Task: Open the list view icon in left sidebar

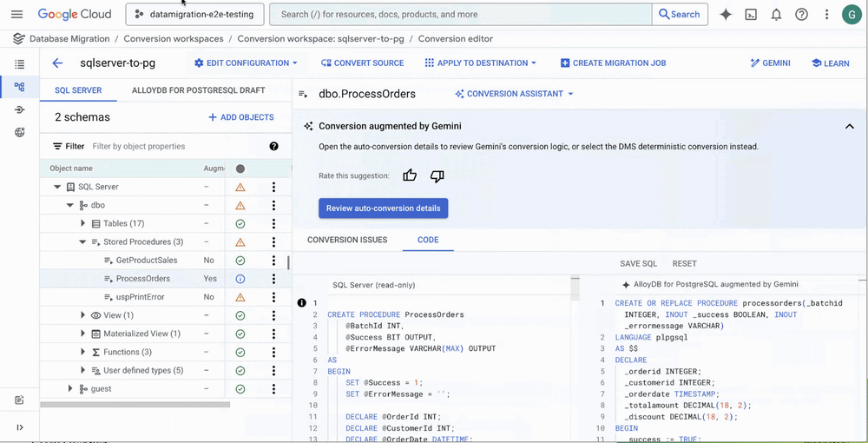Action: tap(19, 64)
